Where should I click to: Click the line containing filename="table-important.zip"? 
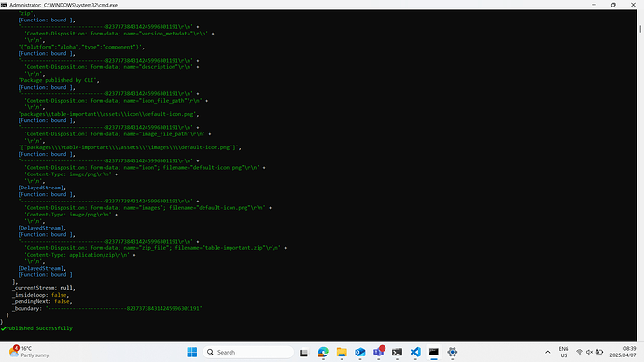[x=156, y=248]
